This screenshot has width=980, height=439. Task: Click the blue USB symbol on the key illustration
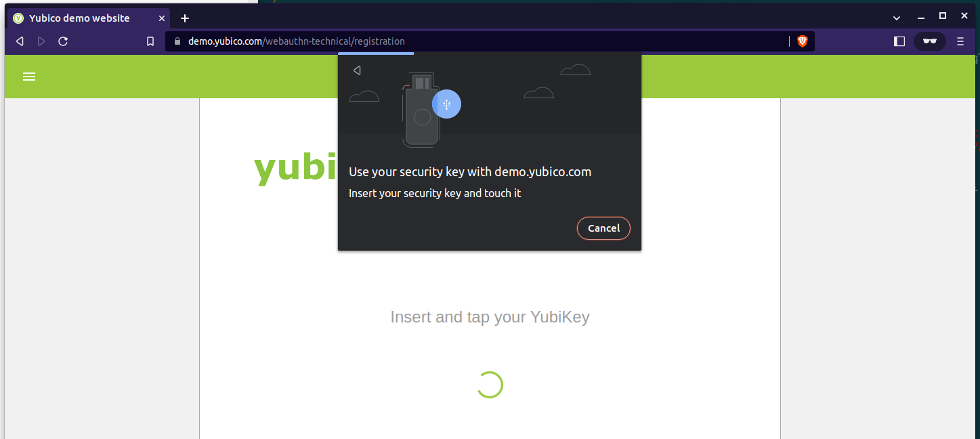[x=446, y=104]
